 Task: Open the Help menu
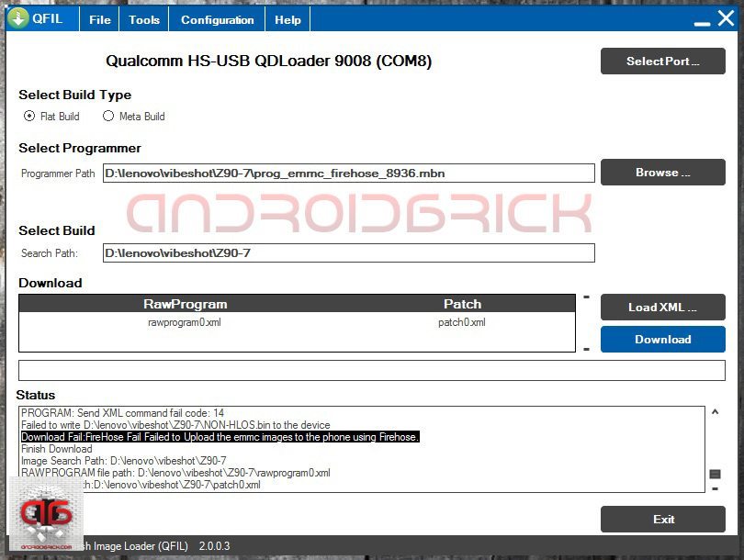click(287, 19)
